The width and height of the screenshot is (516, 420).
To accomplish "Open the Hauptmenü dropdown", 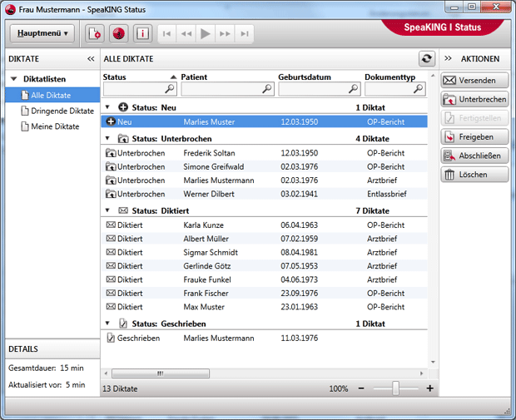I will [x=42, y=34].
